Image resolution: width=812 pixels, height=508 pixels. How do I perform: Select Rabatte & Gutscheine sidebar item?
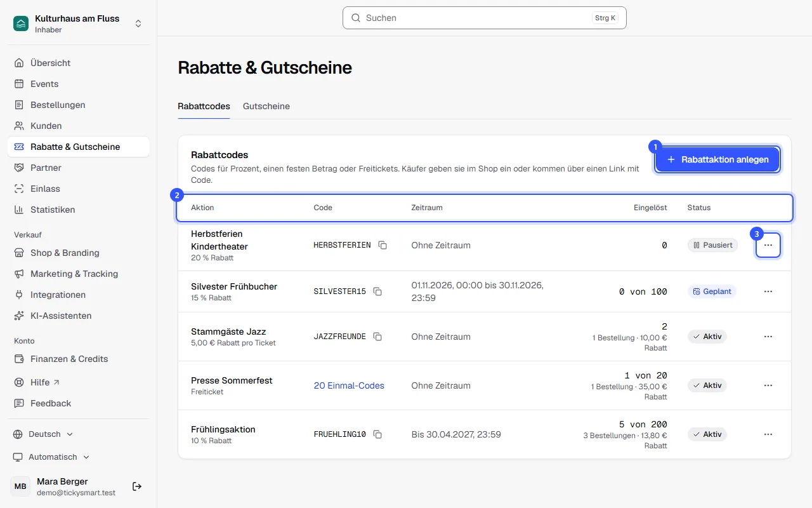(79, 147)
